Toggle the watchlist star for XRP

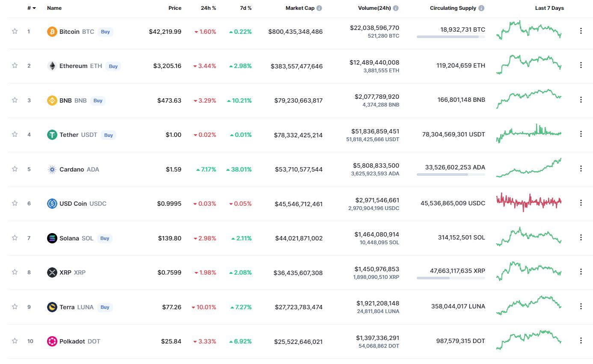pos(15,272)
